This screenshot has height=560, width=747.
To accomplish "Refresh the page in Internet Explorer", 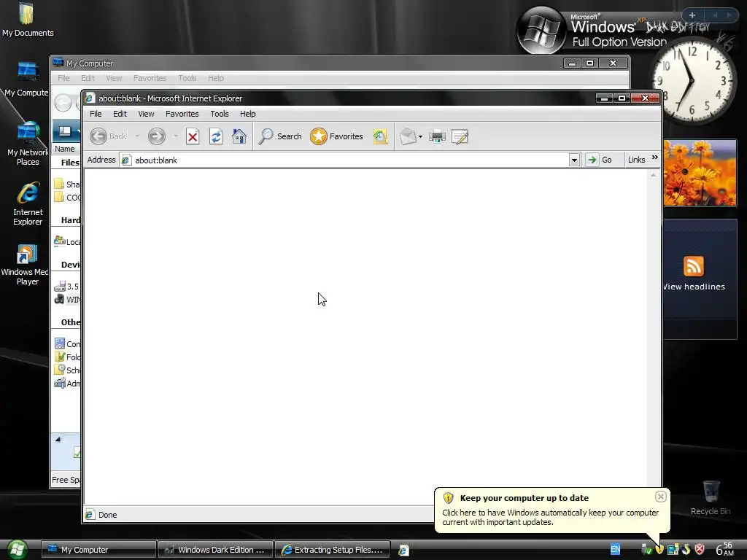I will coord(216,136).
